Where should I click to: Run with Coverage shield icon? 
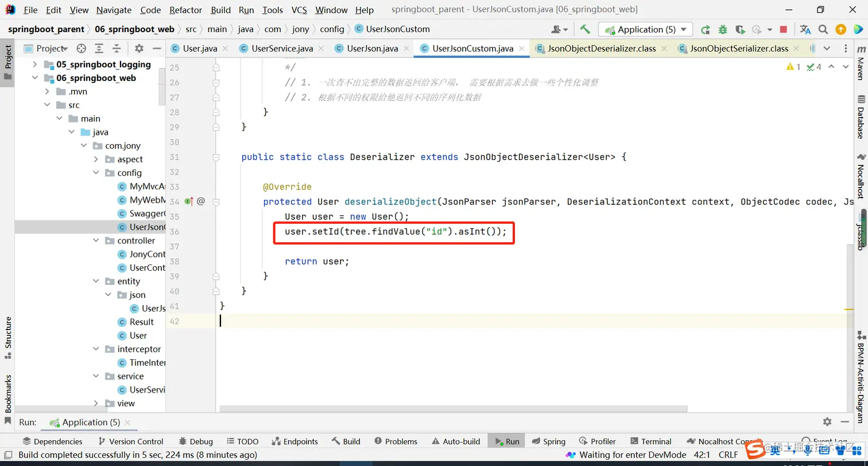pyautogui.click(x=740, y=29)
